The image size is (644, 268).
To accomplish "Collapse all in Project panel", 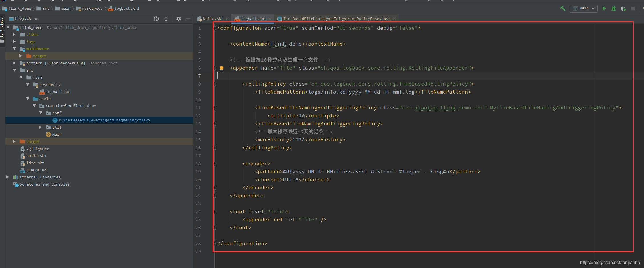I will click(x=166, y=19).
